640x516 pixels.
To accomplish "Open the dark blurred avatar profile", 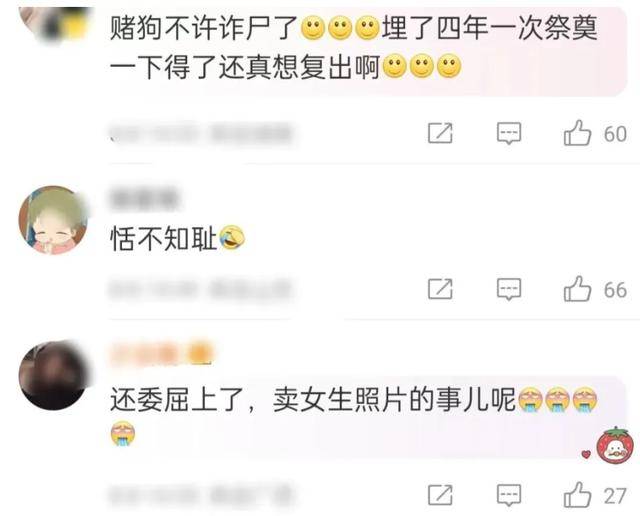I will [53, 376].
